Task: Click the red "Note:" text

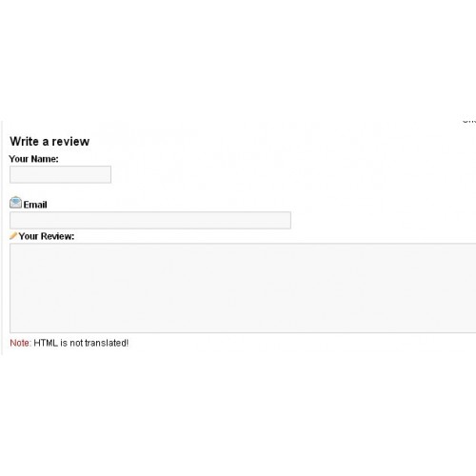Action: pyautogui.click(x=21, y=343)
